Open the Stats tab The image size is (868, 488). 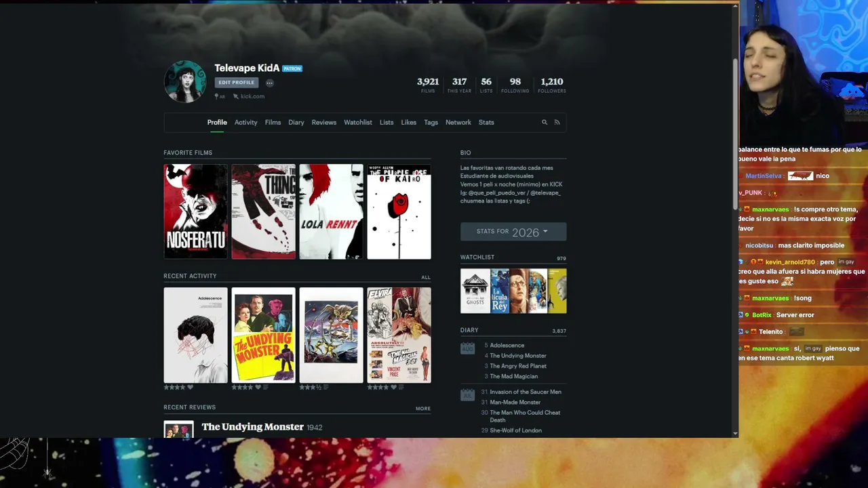(x=486, y=123)
